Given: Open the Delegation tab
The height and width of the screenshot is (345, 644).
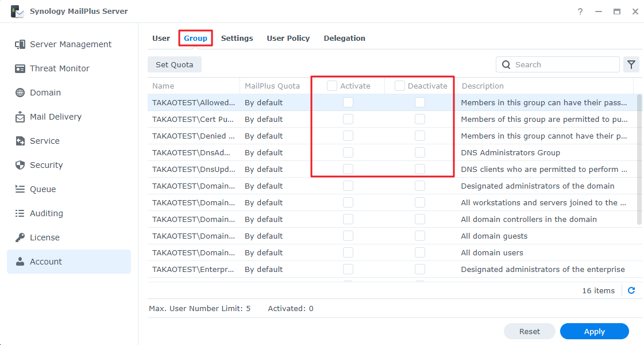Looking at the screenshot, I should [x=344, y=38].
